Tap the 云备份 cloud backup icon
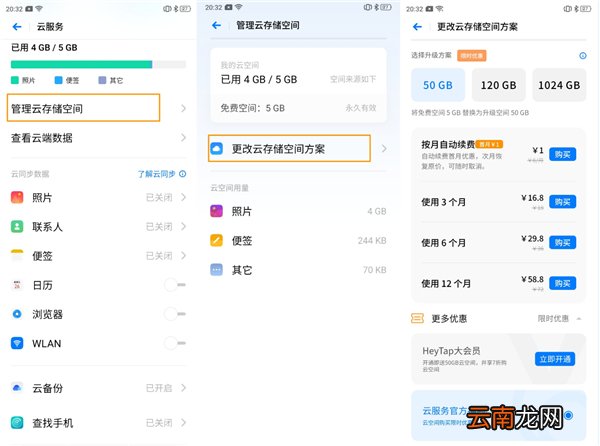The width and height of the screenshot is (600, 446). pos(17,388)
